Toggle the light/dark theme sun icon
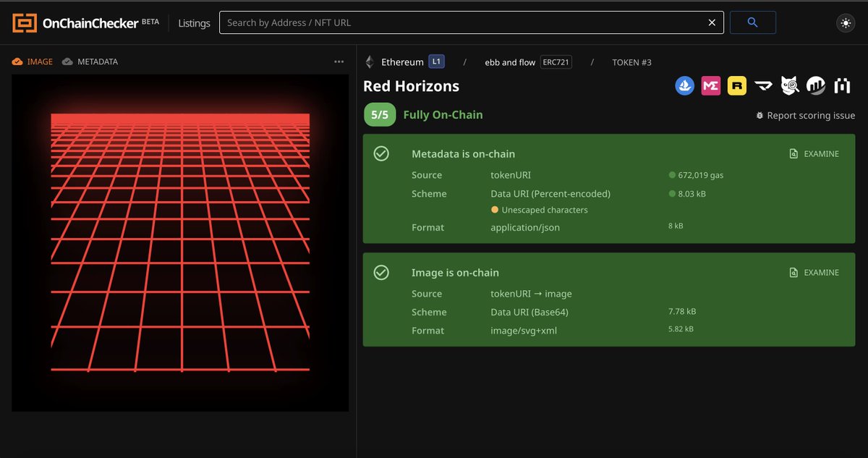The image size is (868, 458). 846,23
